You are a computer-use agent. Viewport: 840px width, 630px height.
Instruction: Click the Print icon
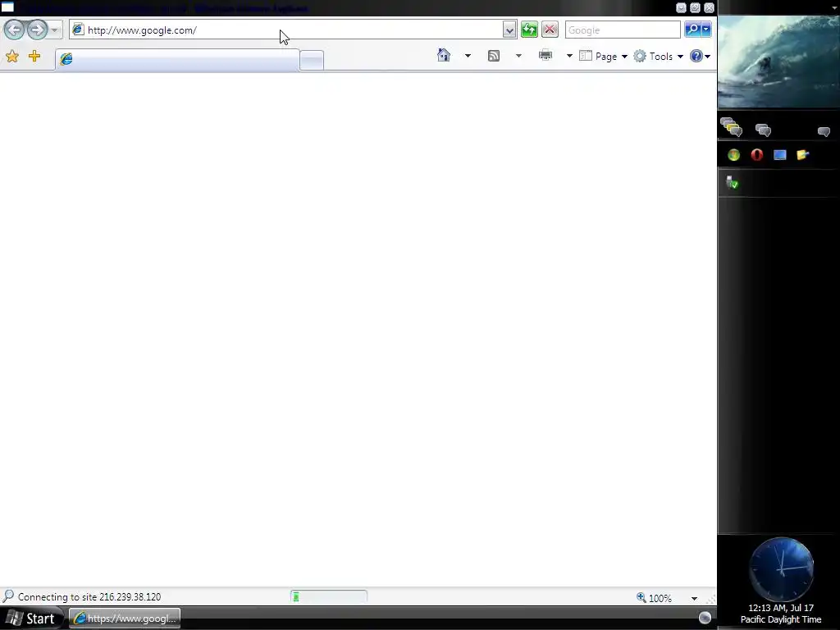[546, 55]
